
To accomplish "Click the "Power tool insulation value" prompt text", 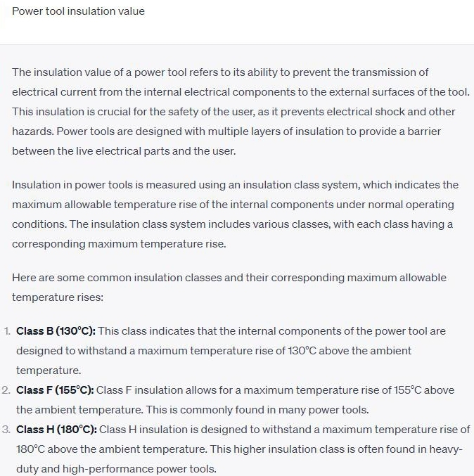I will pyautogui.click(x=78, y=11).
